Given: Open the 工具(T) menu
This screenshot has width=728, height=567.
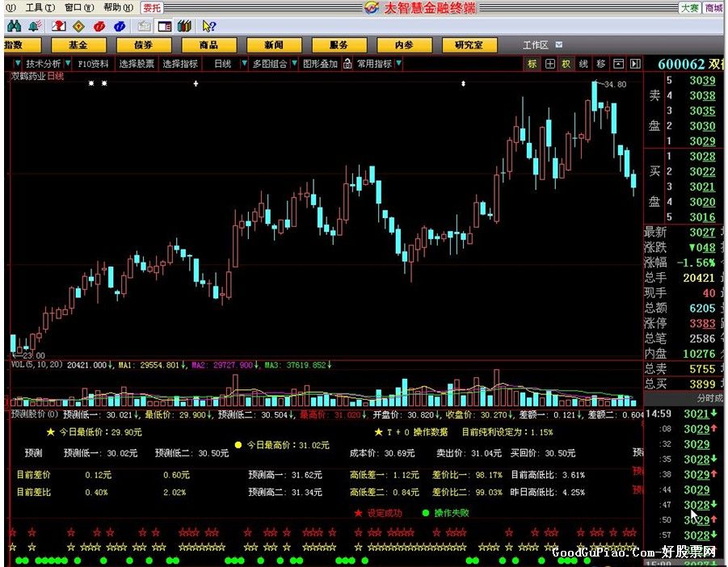Looking at the screenshot, I should 40,7.
